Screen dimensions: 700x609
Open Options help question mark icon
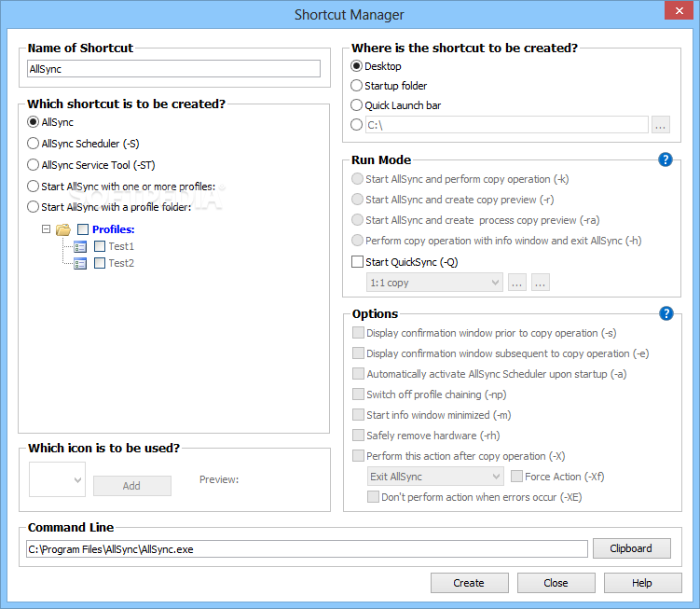(x=666, y=313)
